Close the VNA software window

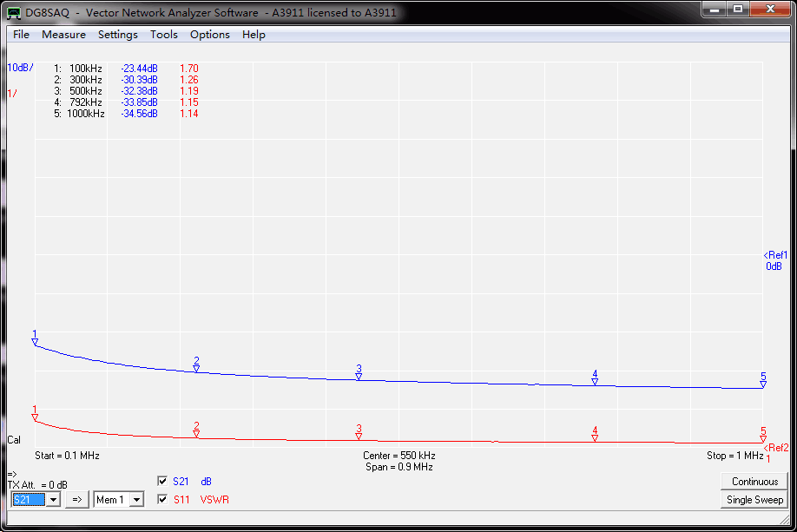click(x=770, y=10)
